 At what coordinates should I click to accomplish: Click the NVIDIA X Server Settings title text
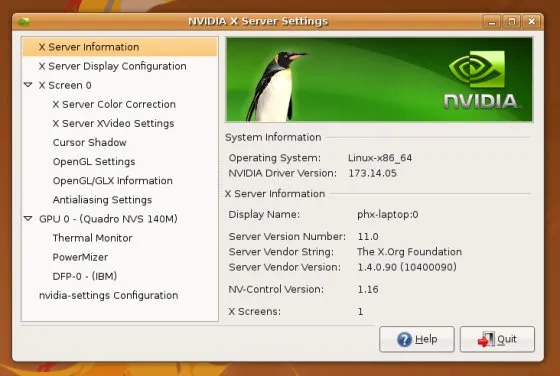pyautogui.click(x=258, y=21)
